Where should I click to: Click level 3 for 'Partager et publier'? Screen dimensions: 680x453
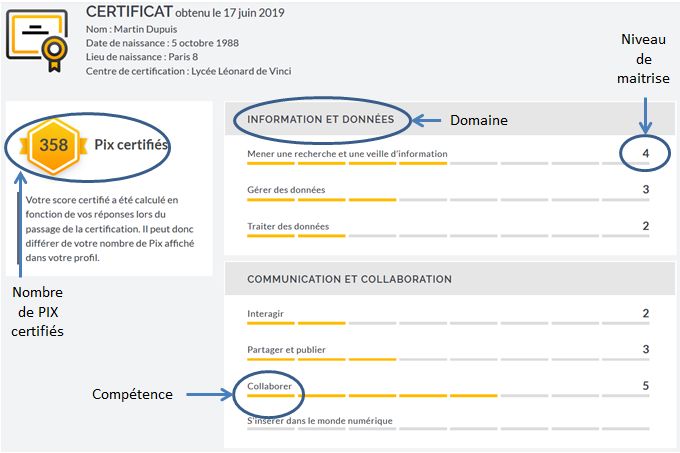pos(646,349)
